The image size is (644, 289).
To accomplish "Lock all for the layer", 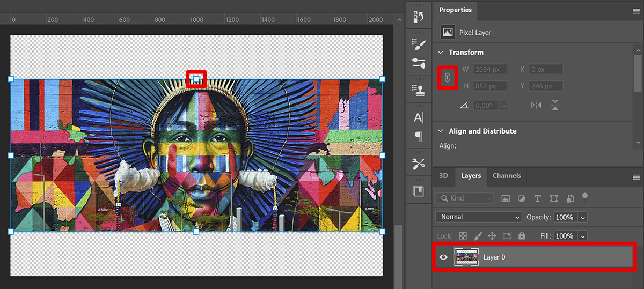I will (522, 235).
